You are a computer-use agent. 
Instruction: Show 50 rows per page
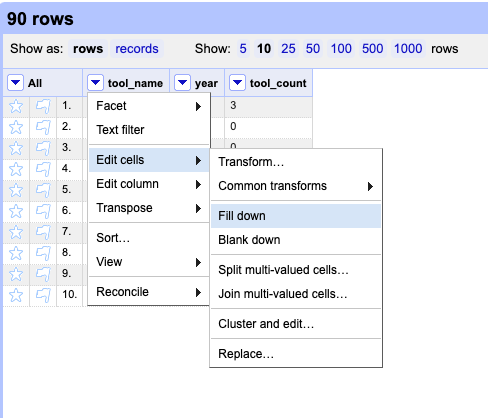point(313,49)
